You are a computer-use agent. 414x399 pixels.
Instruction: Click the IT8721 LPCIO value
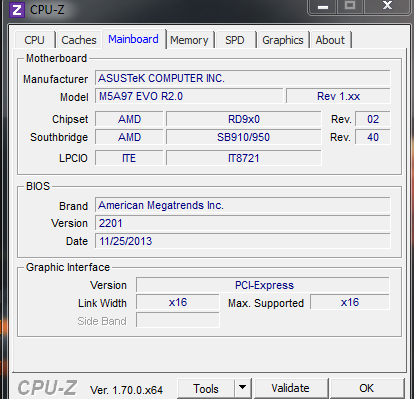[x=244, y=158]
